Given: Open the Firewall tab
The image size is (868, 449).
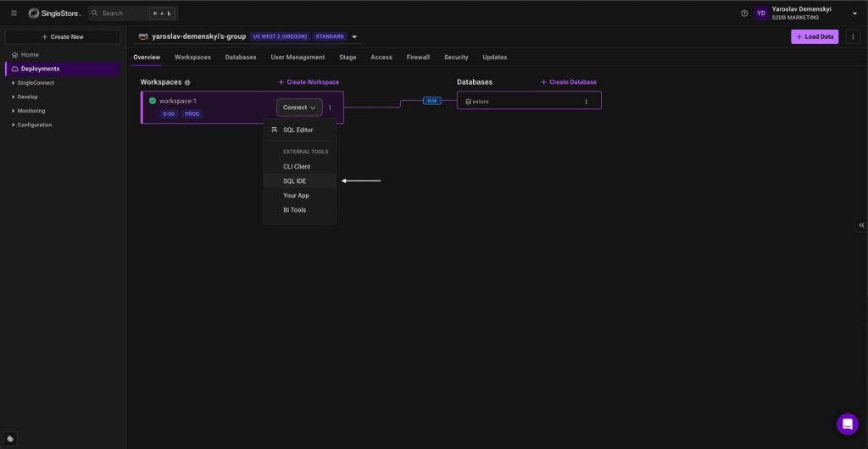Looking at the screenshot, I should click(x=418, y=57).
